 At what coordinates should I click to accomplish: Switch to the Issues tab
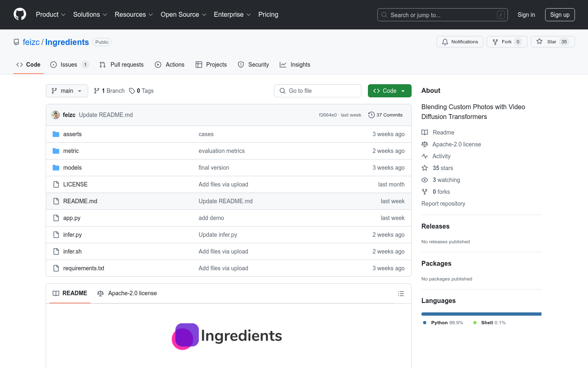(69, 65)
